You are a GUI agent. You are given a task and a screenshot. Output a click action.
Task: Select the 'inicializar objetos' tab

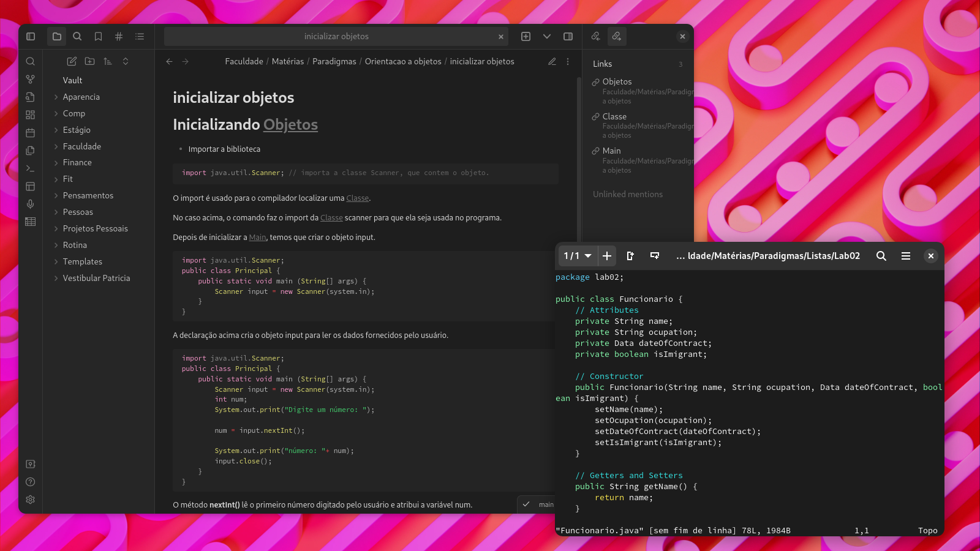[x=336, y=37]
